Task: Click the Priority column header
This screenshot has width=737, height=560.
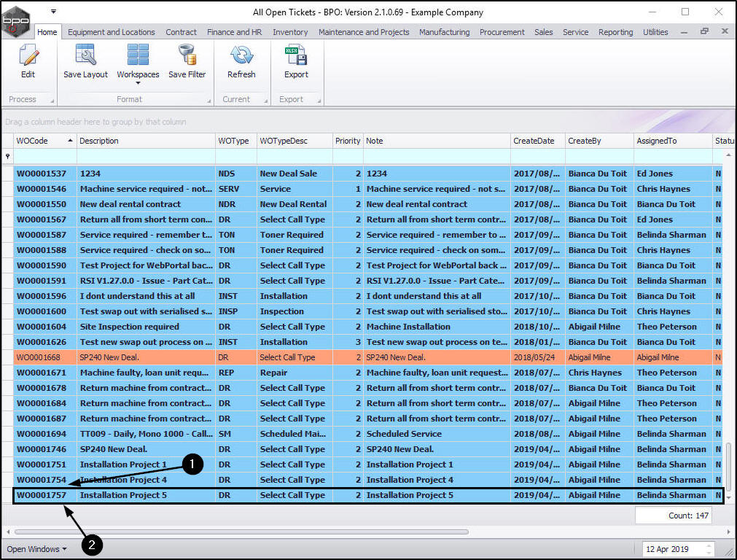Action: tap(348, 141)
